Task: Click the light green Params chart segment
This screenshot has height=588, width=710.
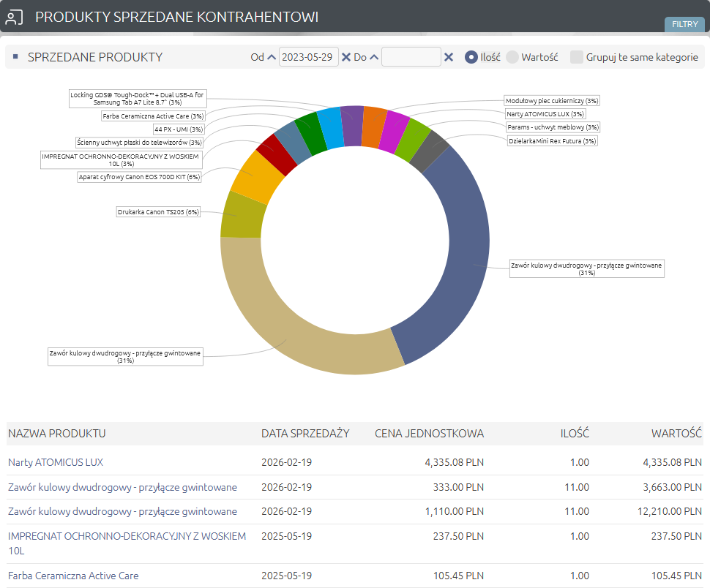Action: click(x=413, y=140)
